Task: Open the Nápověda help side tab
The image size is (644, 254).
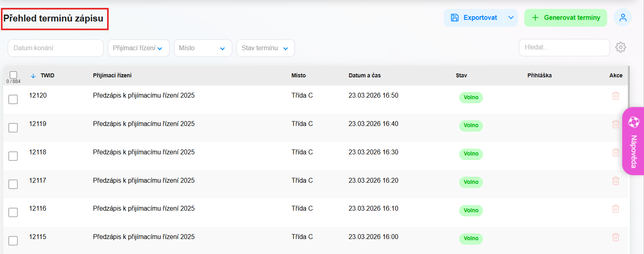Action: point(633,141)
